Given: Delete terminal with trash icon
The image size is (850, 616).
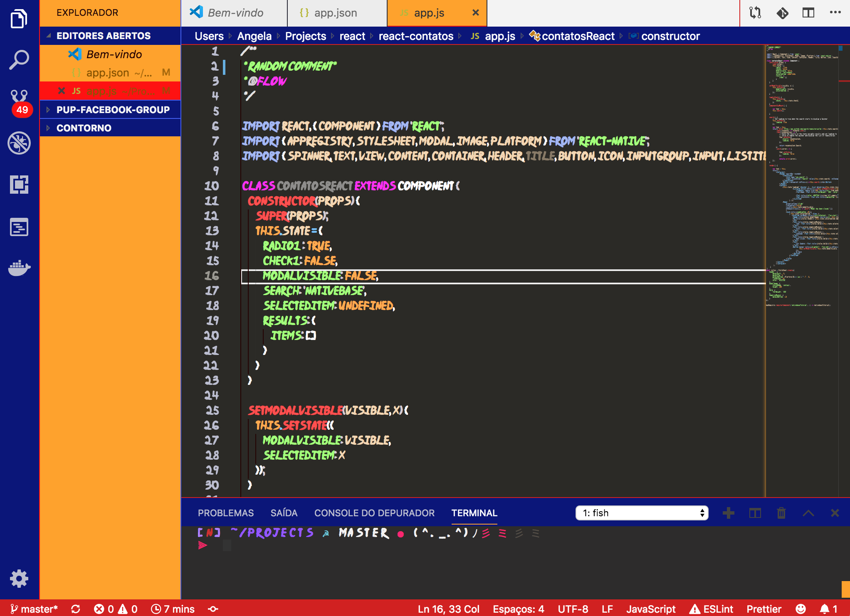Looking at the screenshot, I should 781,513.
